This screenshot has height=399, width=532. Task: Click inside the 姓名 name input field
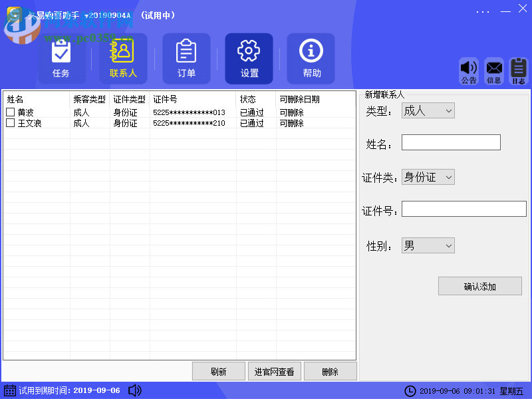click(451, 142)
